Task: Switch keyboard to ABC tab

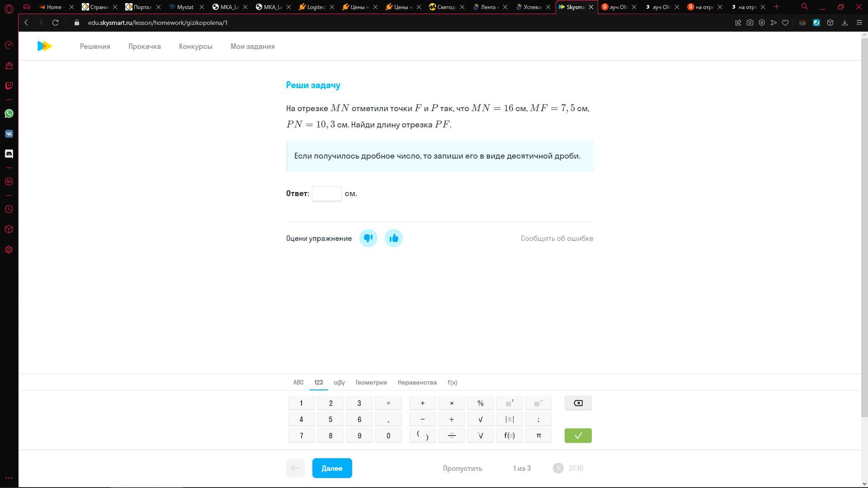Action: [298, 382]
